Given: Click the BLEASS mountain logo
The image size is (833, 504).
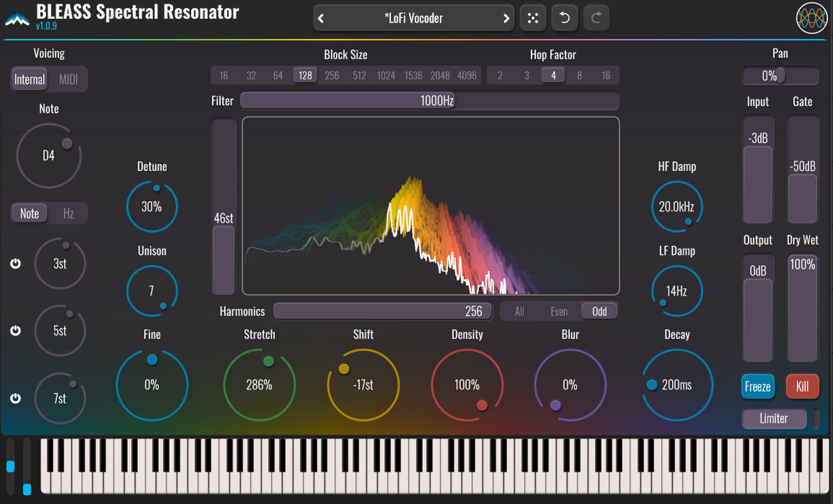Looking at the screenshot, I should [17, 19].
